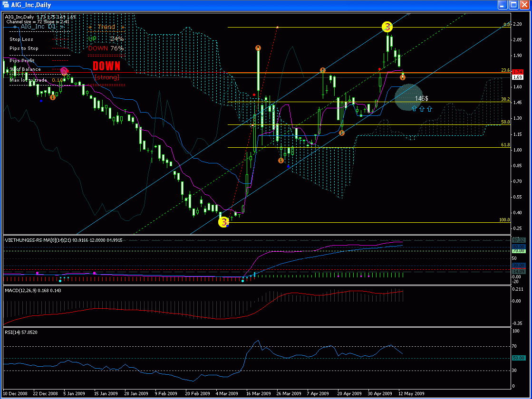Click the middle up arrow below 146$
Screen dimensions: 532x399
pos(422,109)
